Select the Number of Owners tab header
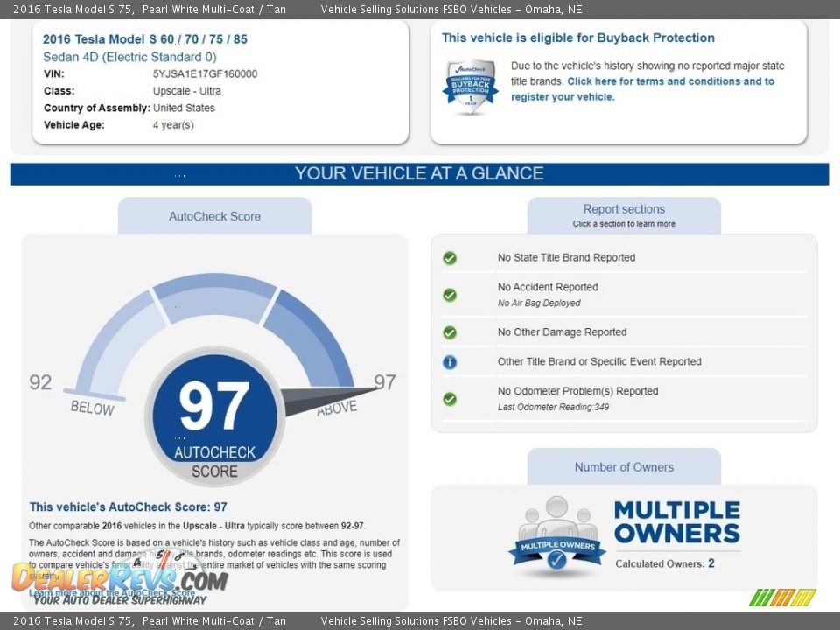 pyautogui.click(x=624, y=466)
